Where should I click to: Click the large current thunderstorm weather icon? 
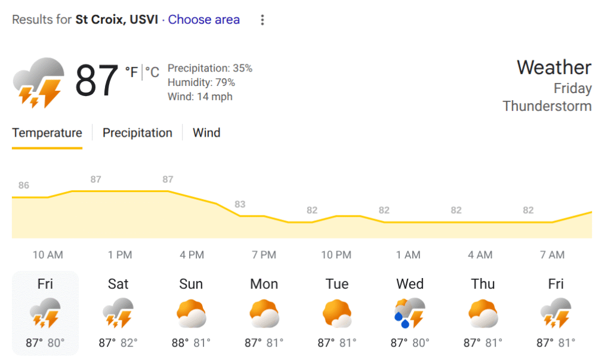click(39, 82)
